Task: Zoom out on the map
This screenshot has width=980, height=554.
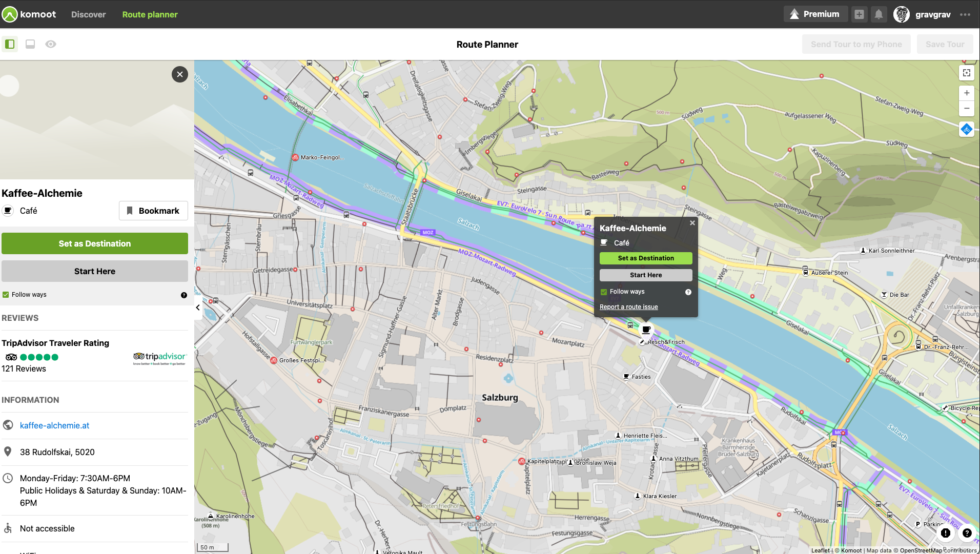Action: tap(967, 108)
